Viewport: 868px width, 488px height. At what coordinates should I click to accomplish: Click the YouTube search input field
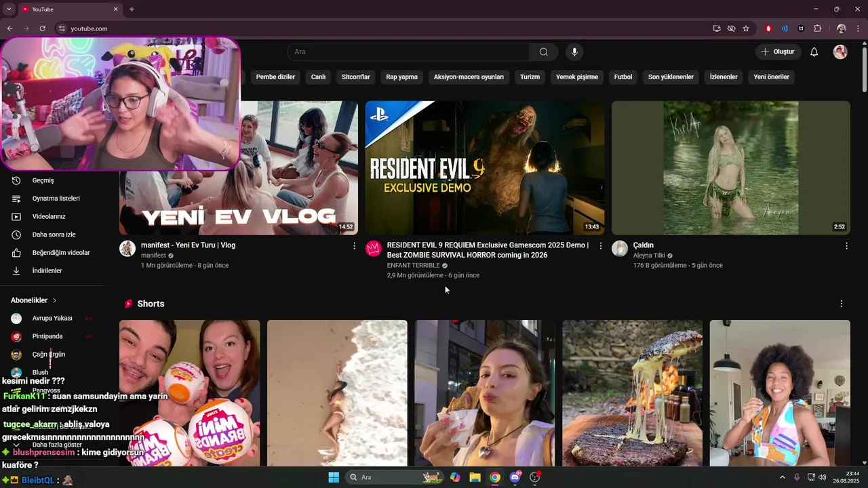(x=408, y=52)
